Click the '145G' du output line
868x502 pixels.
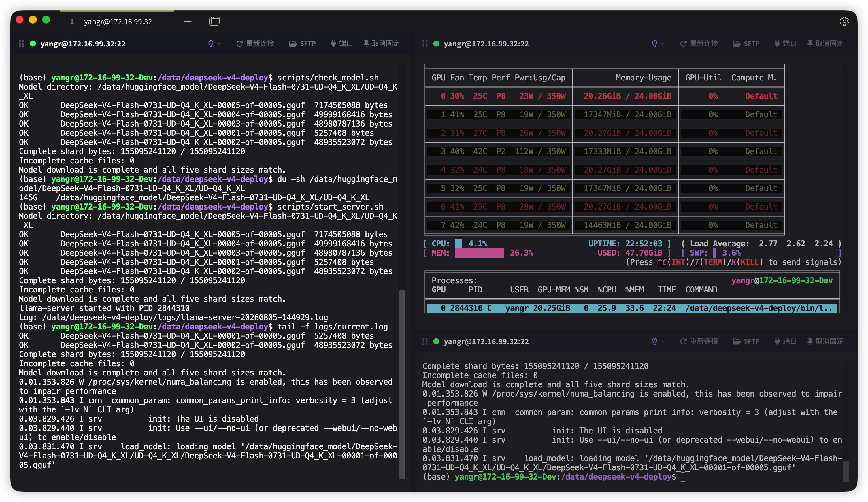194,197
